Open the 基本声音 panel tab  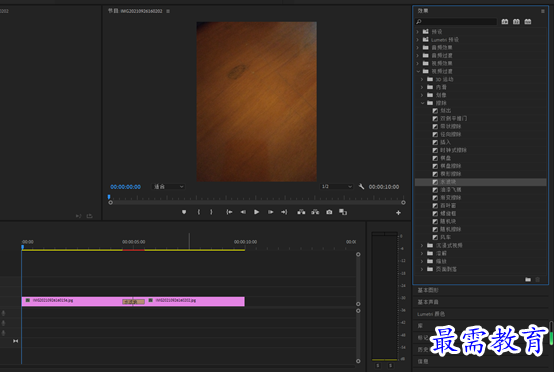pos(428,302)
